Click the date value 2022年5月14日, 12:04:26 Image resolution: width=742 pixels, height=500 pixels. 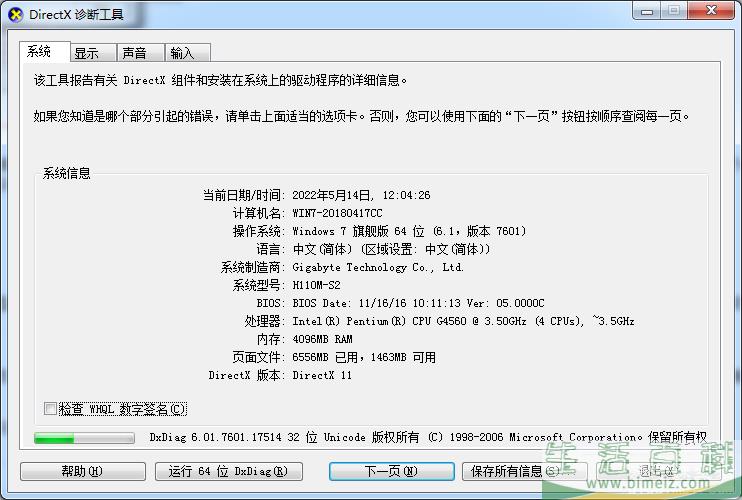coord(362,195)
